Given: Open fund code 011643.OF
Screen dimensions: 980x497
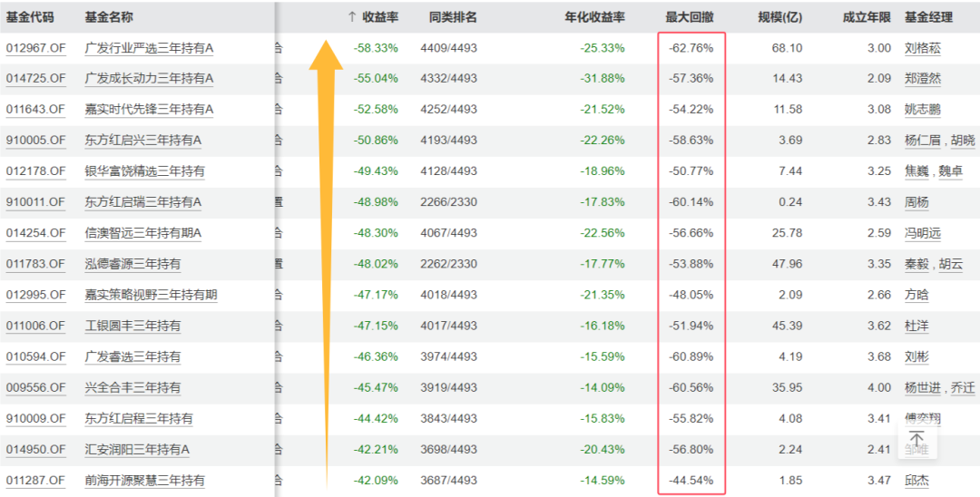Looking at the screenshot, I should [x=35, y=110].
